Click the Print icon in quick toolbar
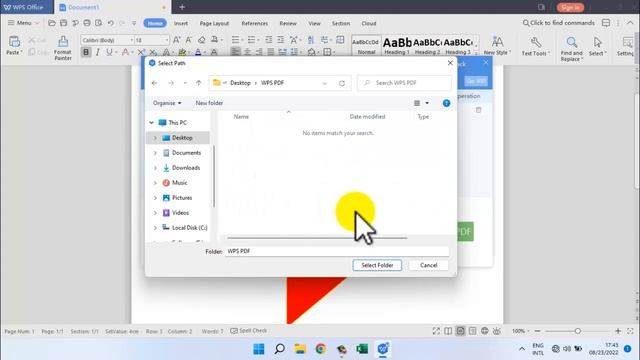Viewport: 640px width, 360px height. click(87, 23)
